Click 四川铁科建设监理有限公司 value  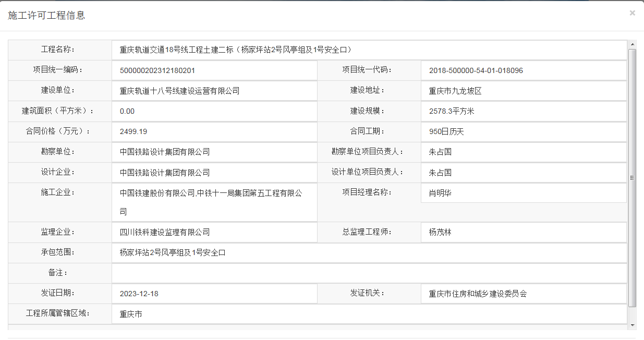165,232
